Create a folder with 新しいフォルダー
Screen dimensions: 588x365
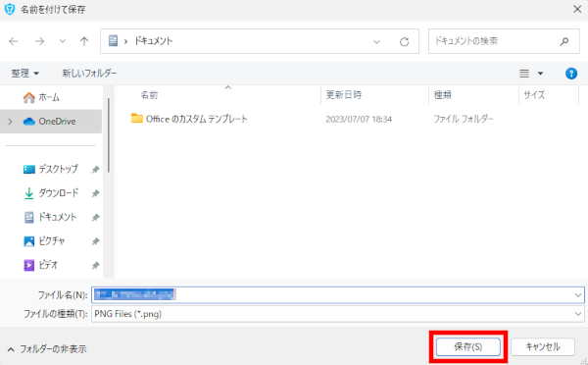tap(89, 74)
